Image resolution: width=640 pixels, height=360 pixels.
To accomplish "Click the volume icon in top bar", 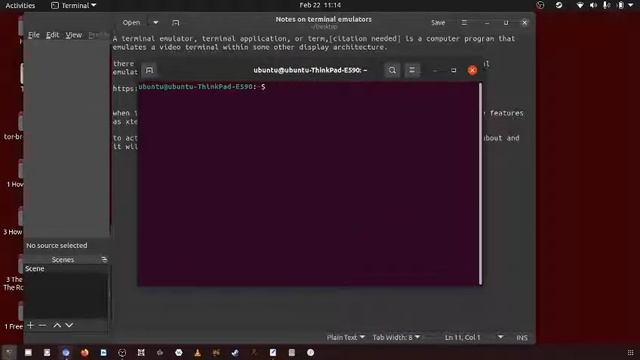I will [x=593, y=5].
